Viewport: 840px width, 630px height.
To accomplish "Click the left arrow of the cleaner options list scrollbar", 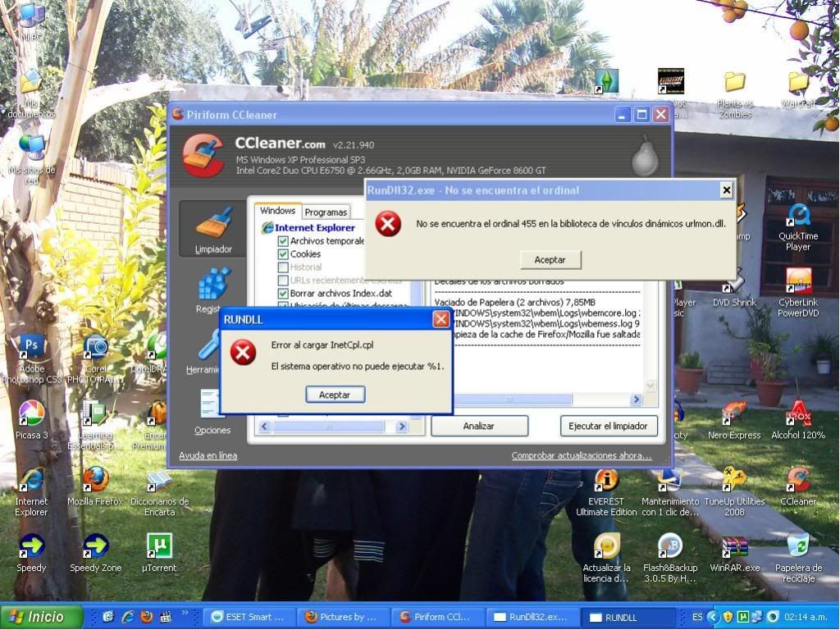I will (x=265, y=427).
